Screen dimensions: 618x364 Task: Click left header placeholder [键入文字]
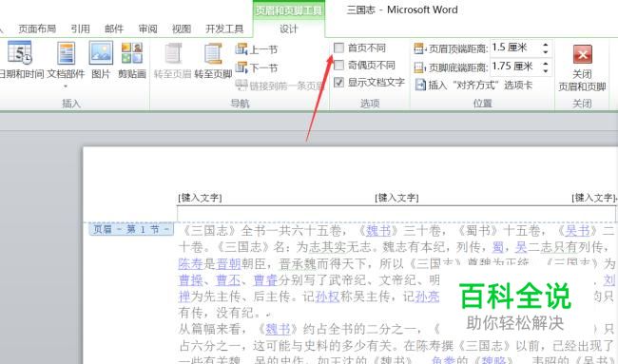pos(200,198)
